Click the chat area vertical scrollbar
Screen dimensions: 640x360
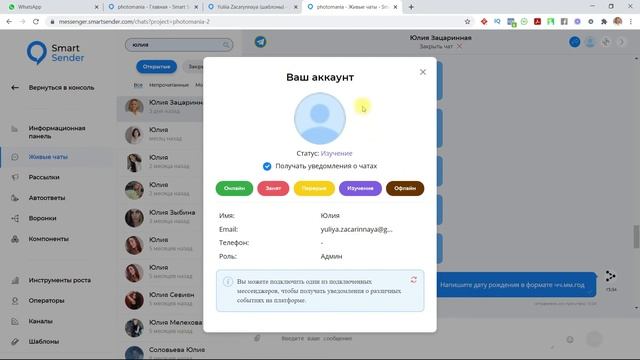[x=636, y=237]
